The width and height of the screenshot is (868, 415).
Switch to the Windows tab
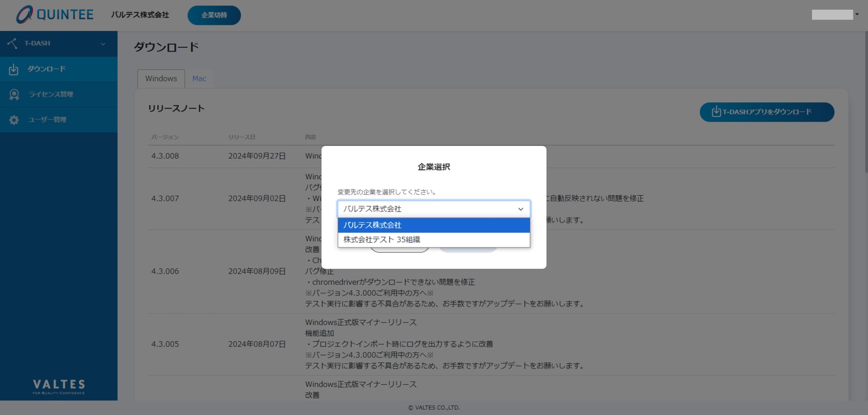click(161, 79)
